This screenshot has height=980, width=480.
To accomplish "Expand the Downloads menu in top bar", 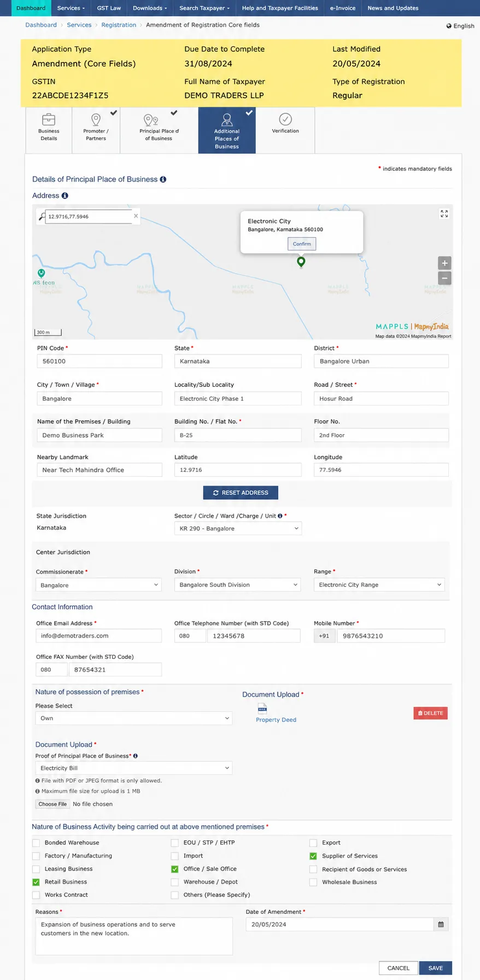I will [x=150, y=8].
